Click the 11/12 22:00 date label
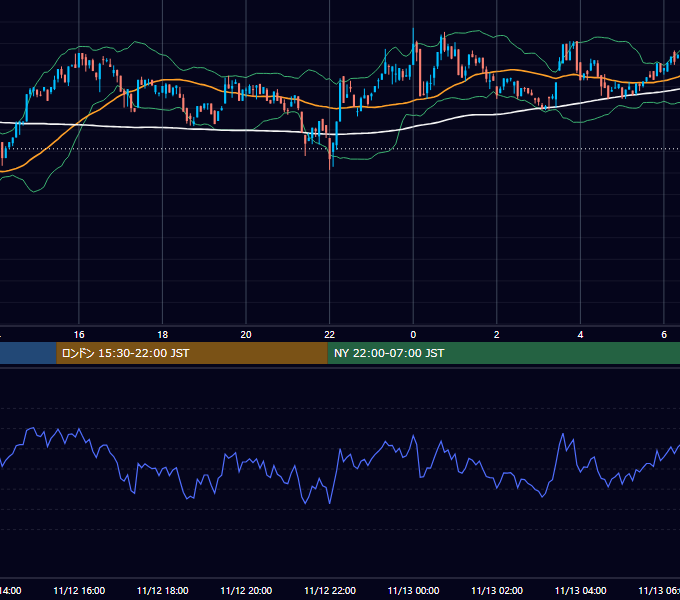The image size is (680, 600). [x=330, y=590]
